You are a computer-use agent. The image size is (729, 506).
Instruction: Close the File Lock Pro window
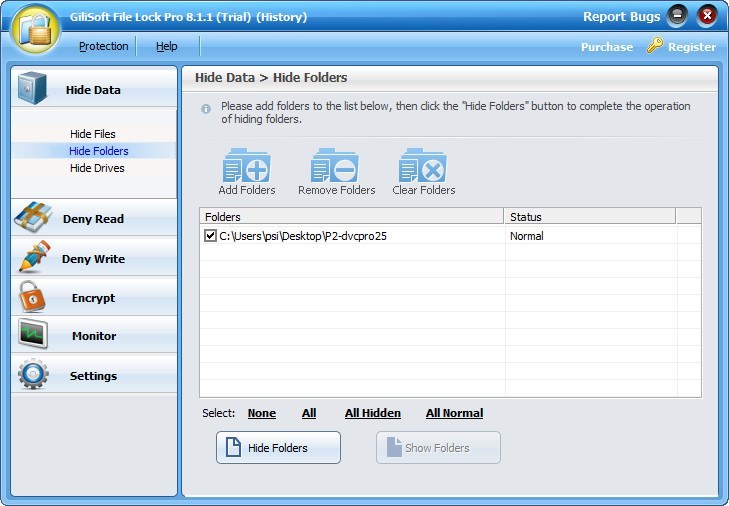(x=707, y=16)
